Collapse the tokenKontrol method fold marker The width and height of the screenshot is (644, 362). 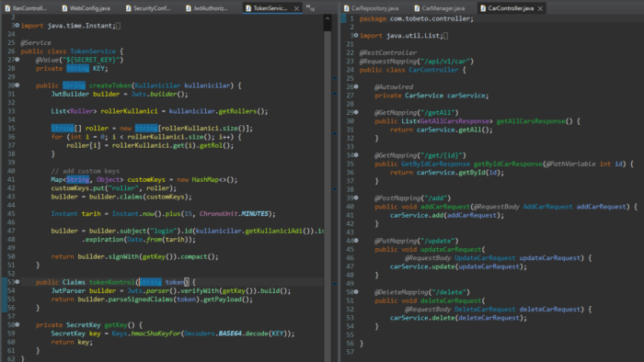pyautogui.click(x=17, y=282)
